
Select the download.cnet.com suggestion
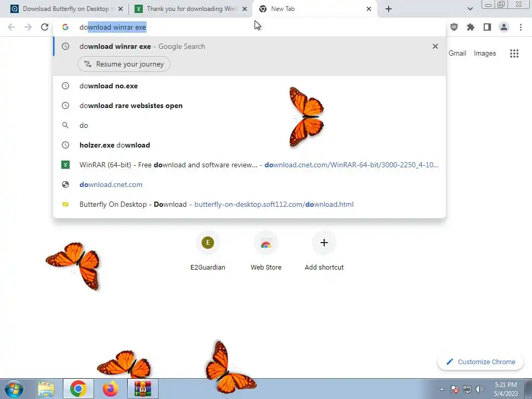pyautogui.click(x=249, y=184)
